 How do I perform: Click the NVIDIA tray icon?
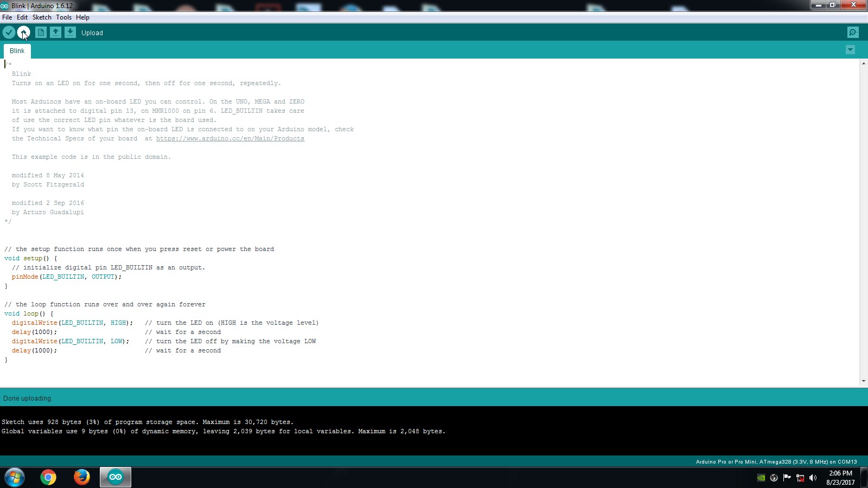(x=761, y=478)
